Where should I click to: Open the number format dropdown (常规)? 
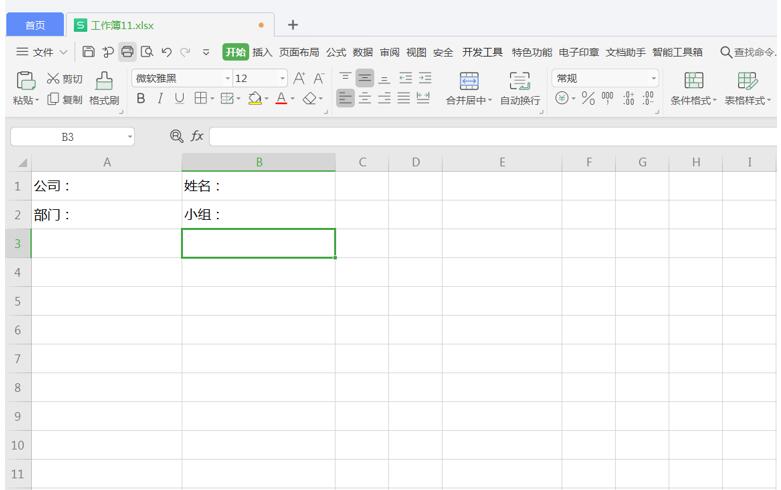tap(654, 78)
